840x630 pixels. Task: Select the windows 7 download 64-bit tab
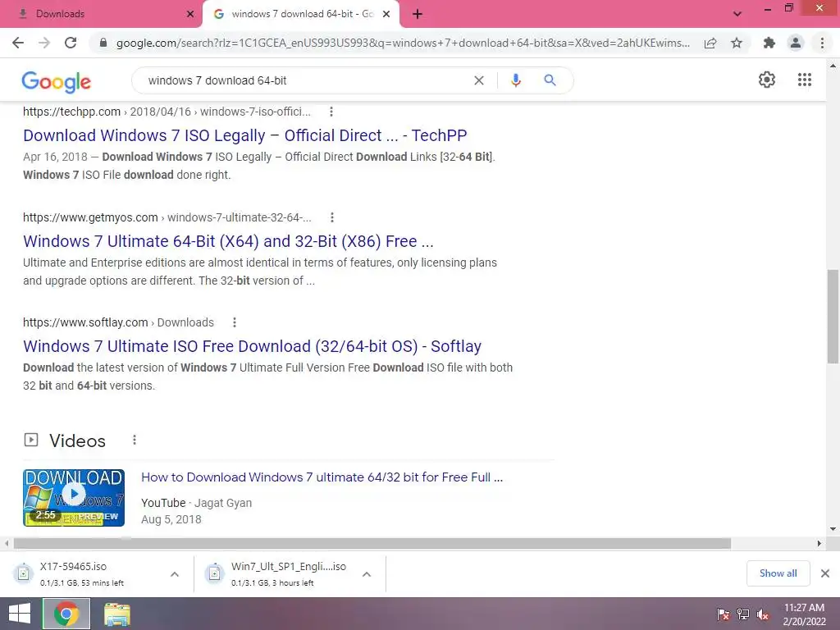click(x=300, y=14)
